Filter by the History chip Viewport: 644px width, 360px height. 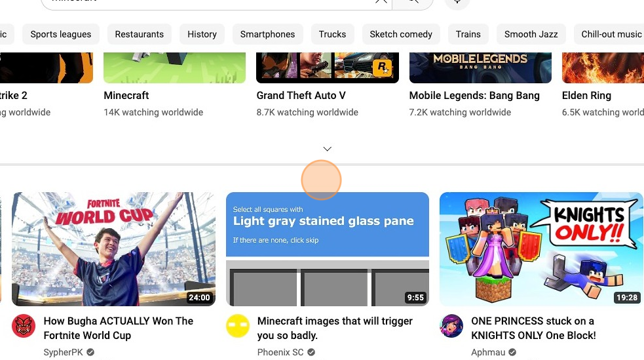tap(202, 34)
